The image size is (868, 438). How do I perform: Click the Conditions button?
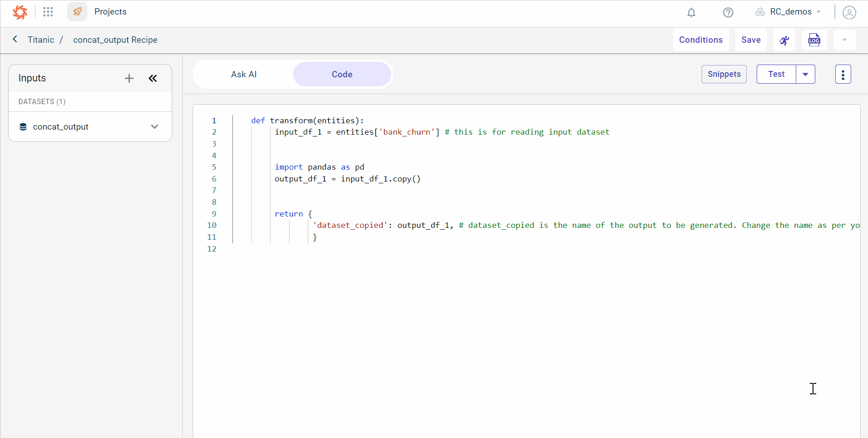701,40
